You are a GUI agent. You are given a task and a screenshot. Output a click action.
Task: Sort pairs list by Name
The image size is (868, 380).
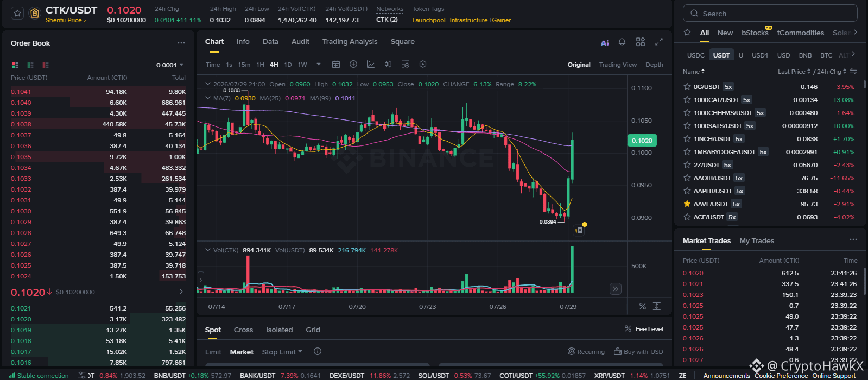(694, 72)
